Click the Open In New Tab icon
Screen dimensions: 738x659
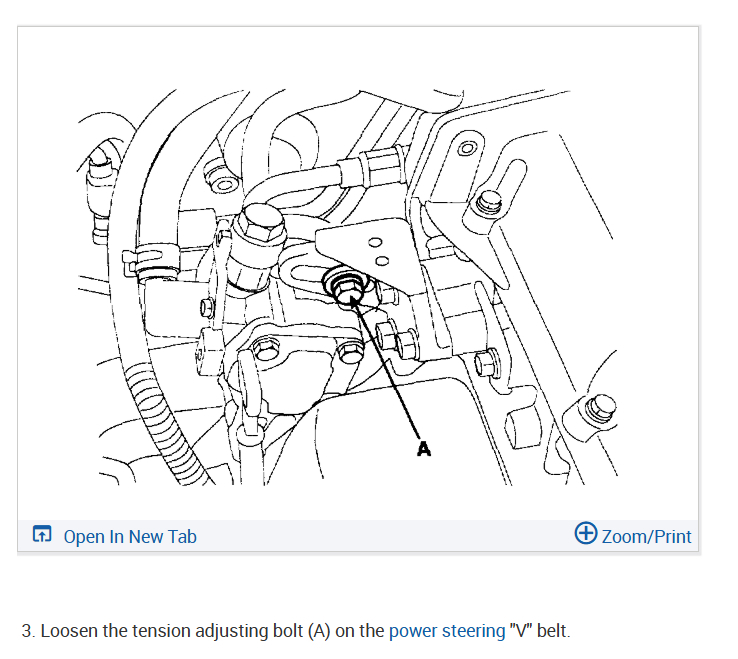coord(42,534)
